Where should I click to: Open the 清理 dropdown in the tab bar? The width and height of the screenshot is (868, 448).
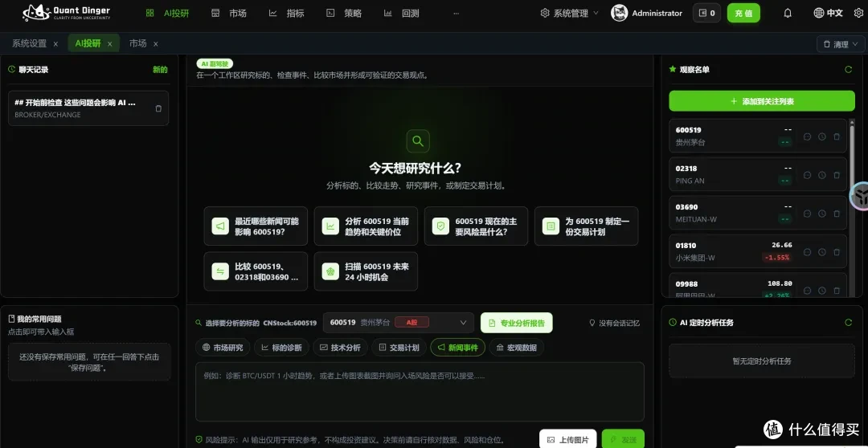click(x=841, y=44)
